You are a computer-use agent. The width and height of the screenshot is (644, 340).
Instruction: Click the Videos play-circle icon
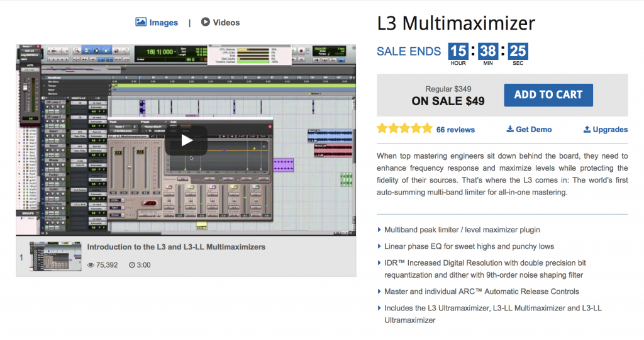tap(206, 22)
